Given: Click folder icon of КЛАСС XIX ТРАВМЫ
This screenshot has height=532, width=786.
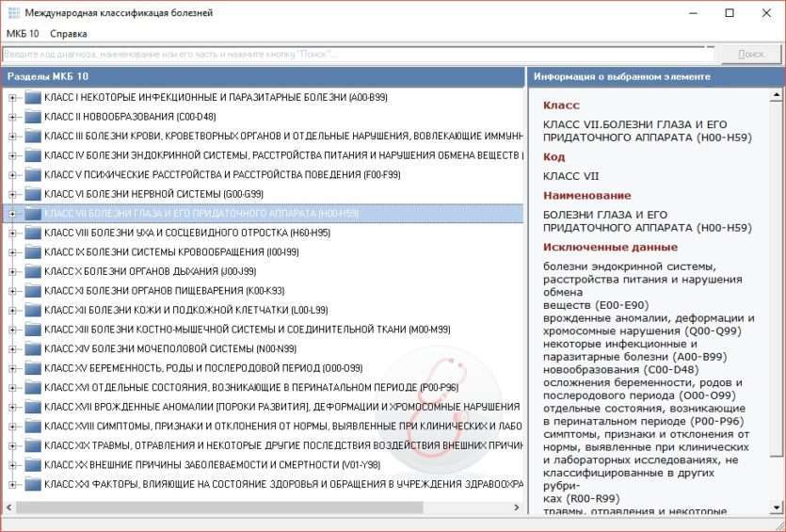Looking at the screenshot, I should click(x=33, y=445).
